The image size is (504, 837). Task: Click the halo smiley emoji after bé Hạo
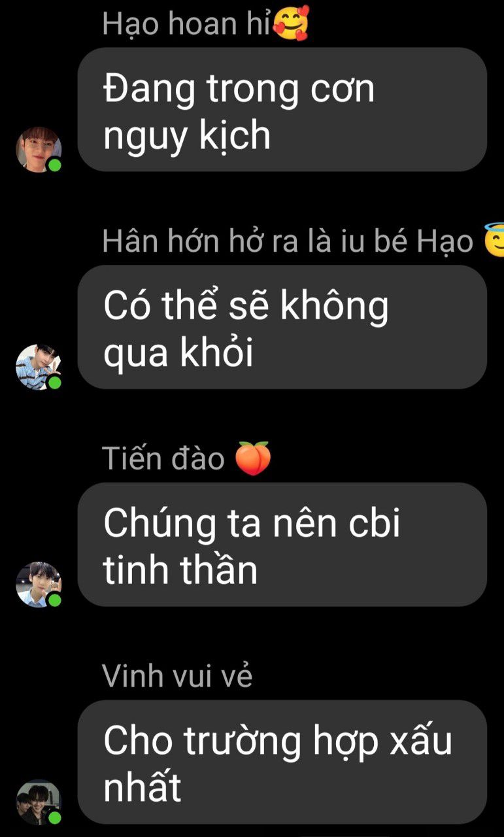494,241
